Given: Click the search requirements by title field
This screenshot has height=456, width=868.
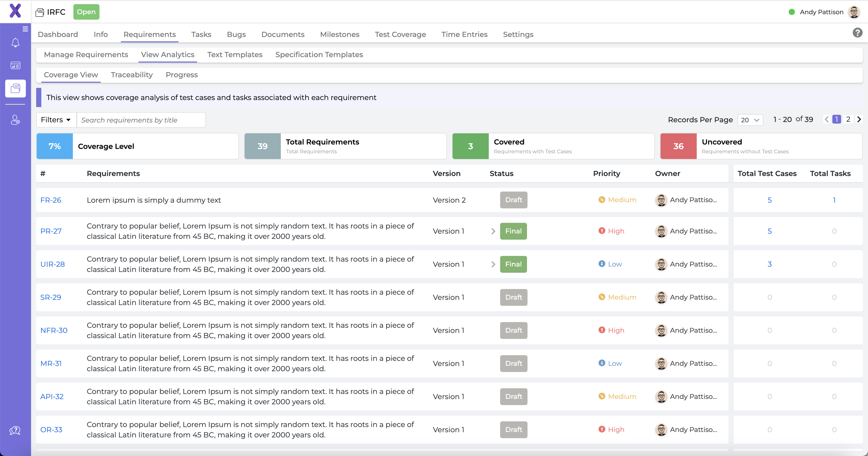Looking at the screenshot, I should point(141,120).
